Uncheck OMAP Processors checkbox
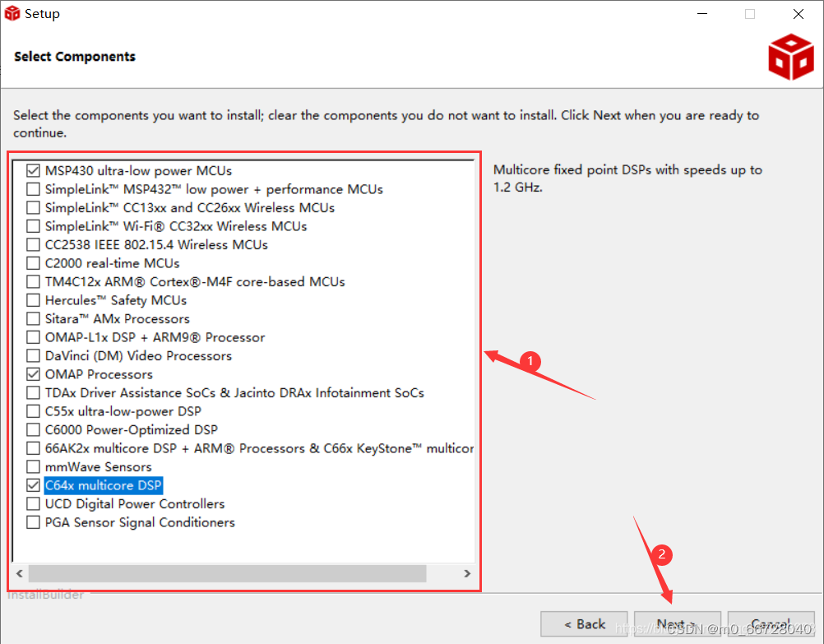Screen dimensions: 824x644 point(33,374)
